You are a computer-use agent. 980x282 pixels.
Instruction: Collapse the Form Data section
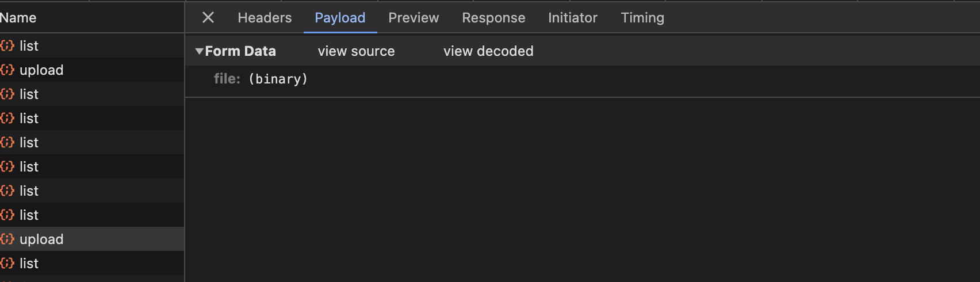coord(200,51)
